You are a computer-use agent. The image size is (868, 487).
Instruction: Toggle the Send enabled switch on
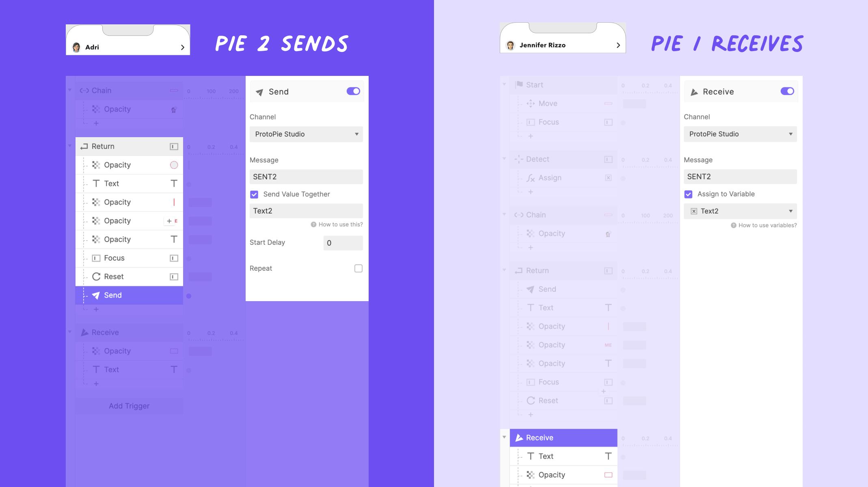tap(354, 91)
